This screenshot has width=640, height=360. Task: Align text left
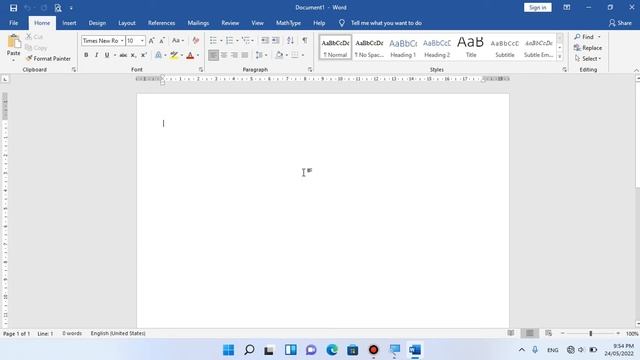coord(213,55)
